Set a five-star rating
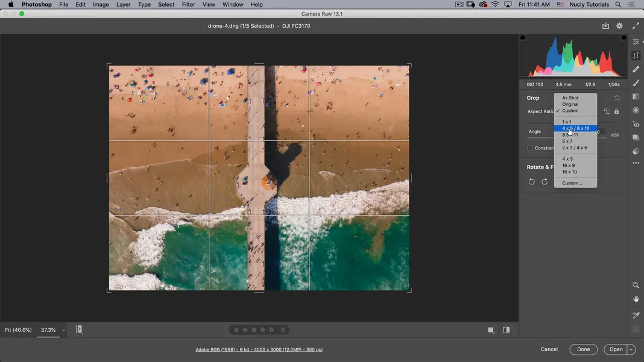The width and height of the screenshot is (644, 362). click(271, 330)
